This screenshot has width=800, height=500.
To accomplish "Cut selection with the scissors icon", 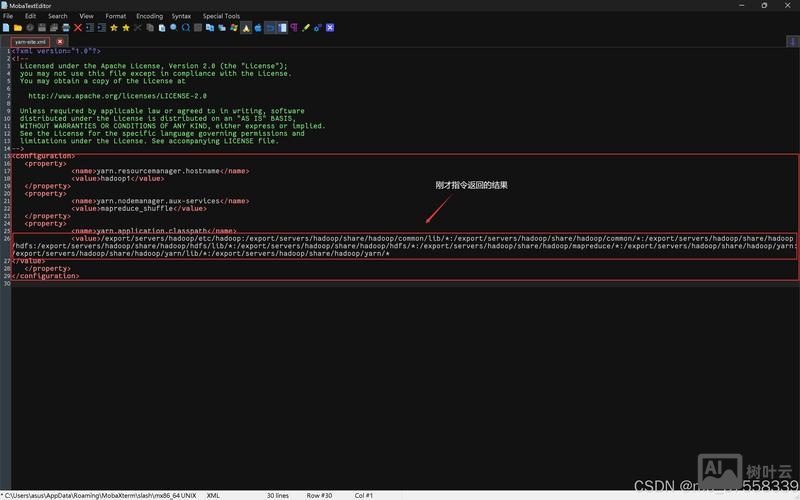I will [x=138, y=28].
